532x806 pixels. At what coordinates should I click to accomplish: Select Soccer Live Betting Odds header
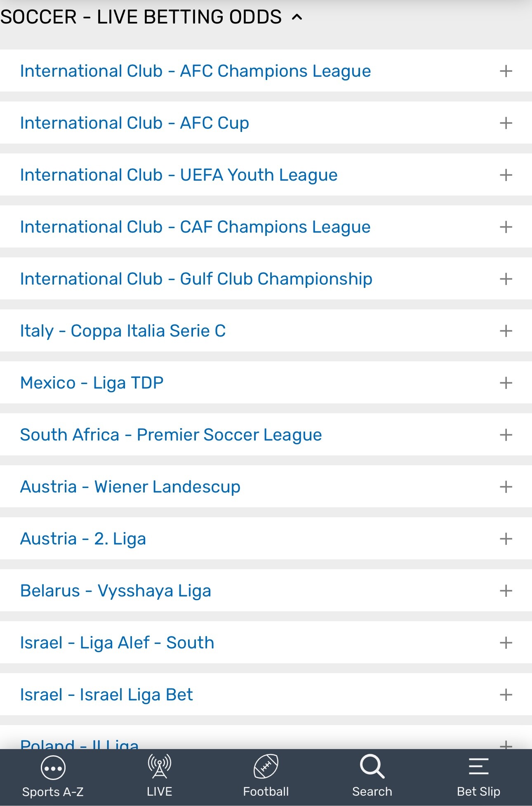pos(141,17)
